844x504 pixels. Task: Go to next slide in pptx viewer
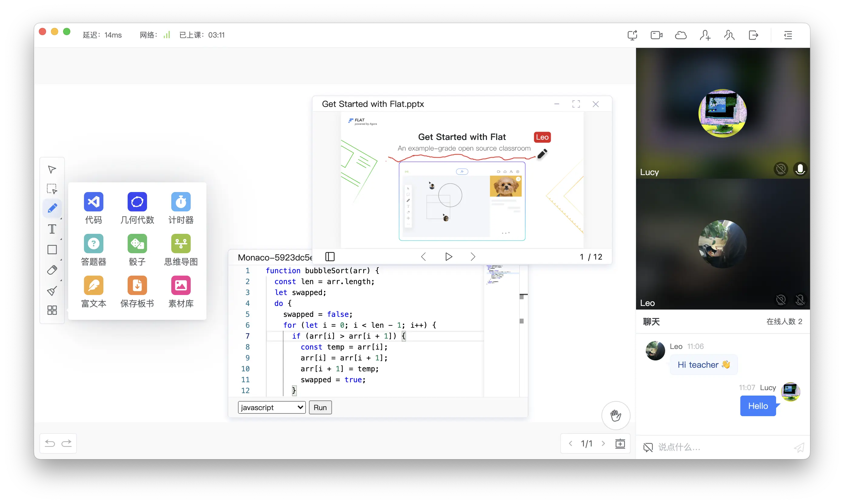tap(473, 257)
